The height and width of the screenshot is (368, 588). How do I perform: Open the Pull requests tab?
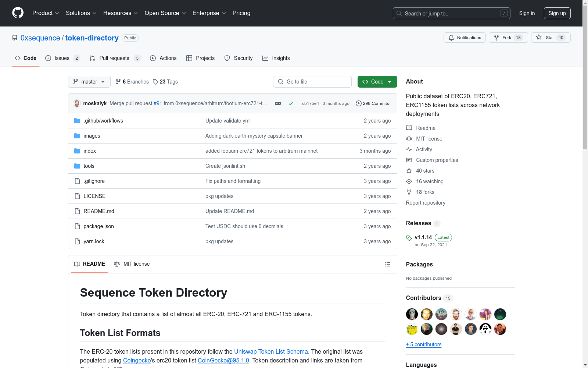pyautogui.click(x=115, y=58)
